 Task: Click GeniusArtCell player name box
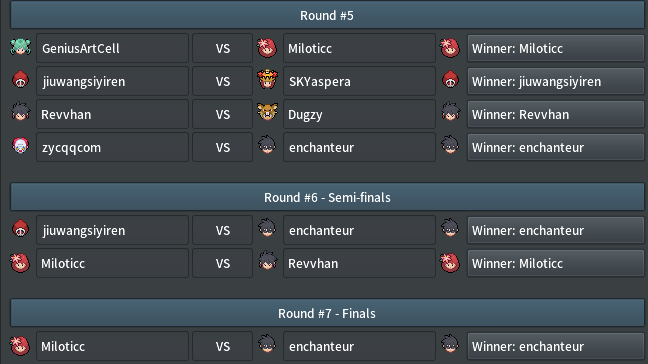pyautogui.click(x=112, y=48)
